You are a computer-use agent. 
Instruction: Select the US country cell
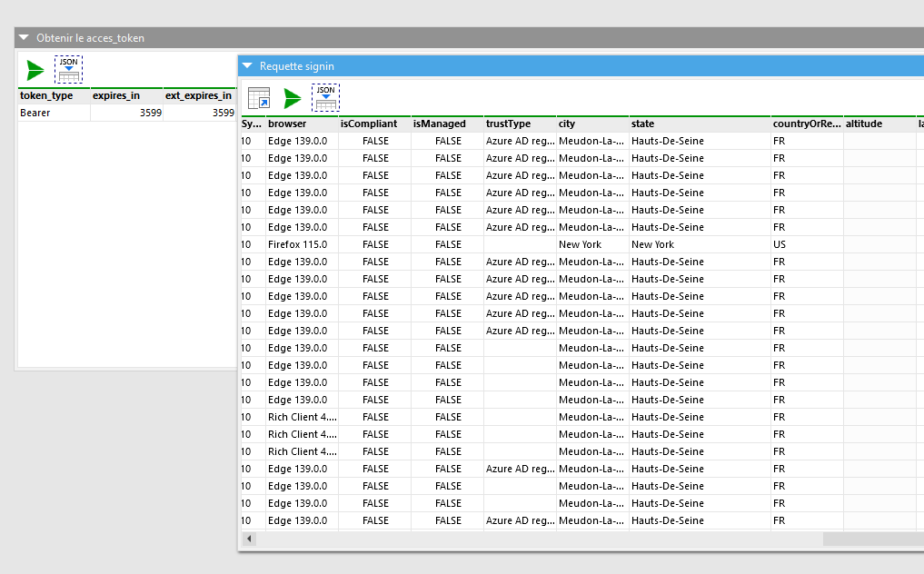click(806, 244)
